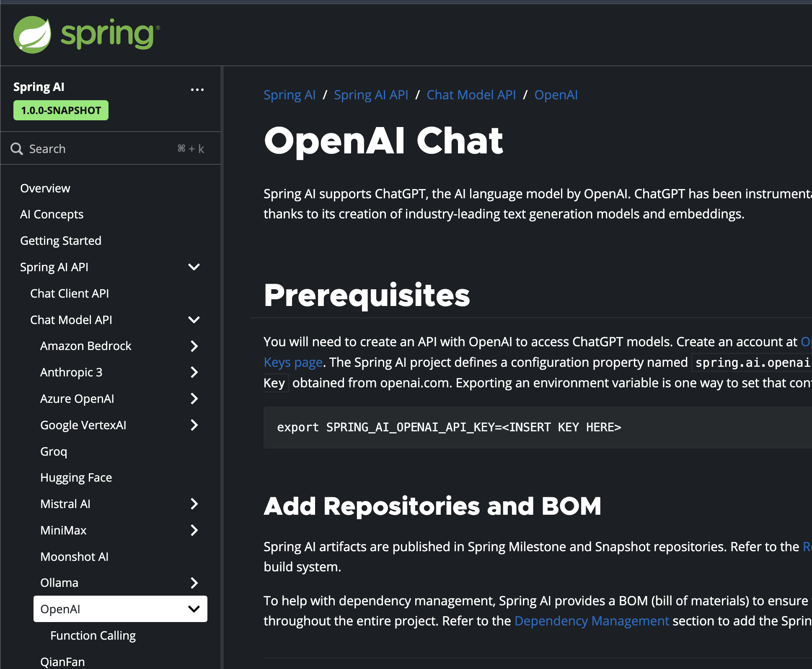Viewport: 812px width, 669px height.
Task: Click the Chat Model API breadcrumb link
Action: 471,95
